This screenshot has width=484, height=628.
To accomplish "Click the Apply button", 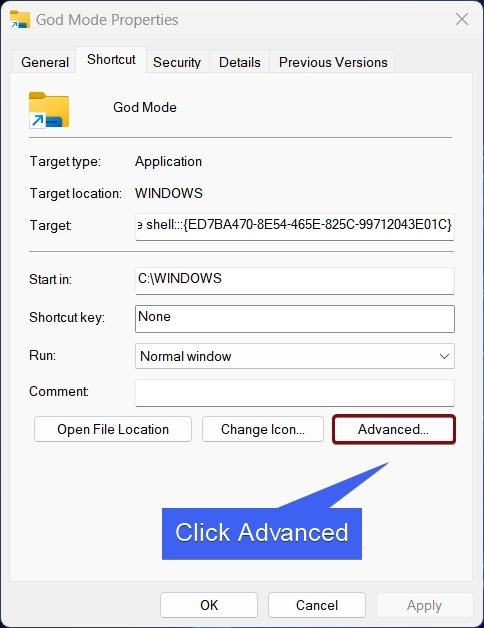I will point(425,605).
